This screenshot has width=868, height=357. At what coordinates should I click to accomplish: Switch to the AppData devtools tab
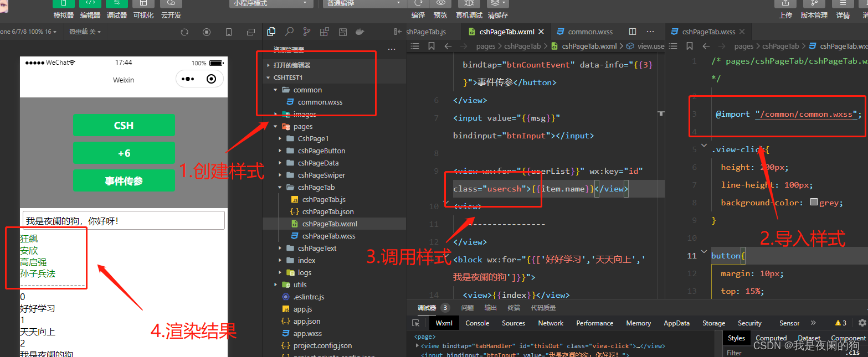pos(676,323)
